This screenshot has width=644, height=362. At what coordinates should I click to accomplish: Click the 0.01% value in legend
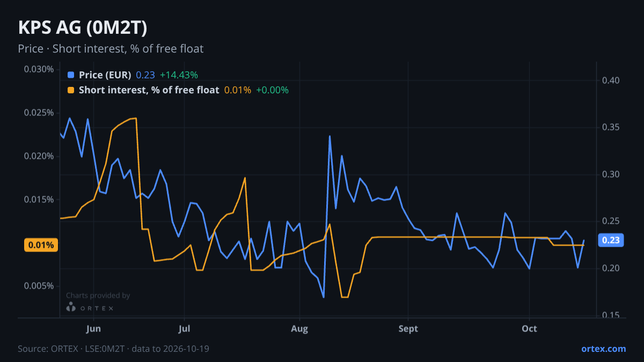click(x=237, y=90)
